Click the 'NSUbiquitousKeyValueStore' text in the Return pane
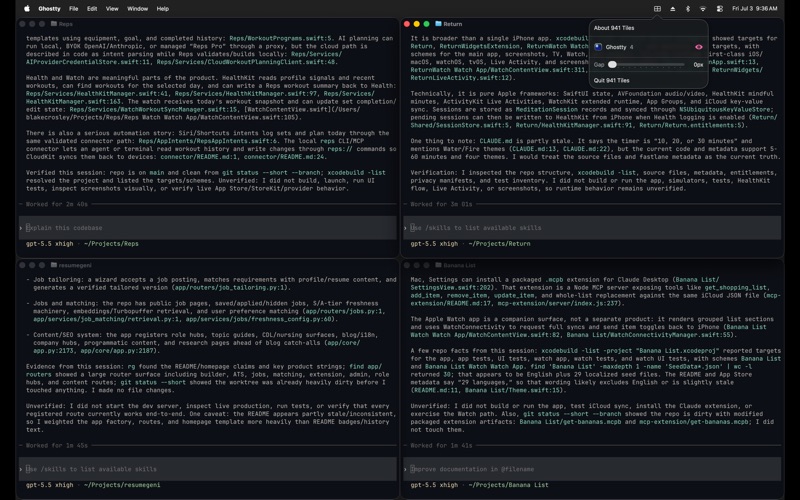This screenshot has height=500, width=800. 724,109
